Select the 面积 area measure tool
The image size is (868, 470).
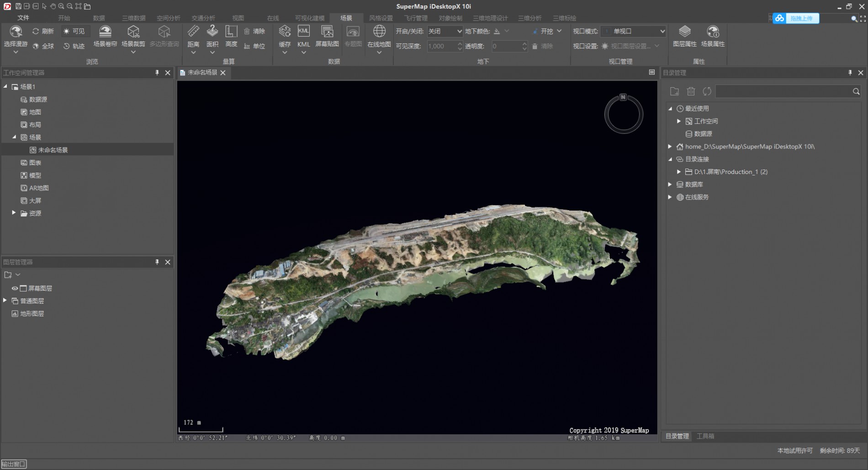[212, 36]
